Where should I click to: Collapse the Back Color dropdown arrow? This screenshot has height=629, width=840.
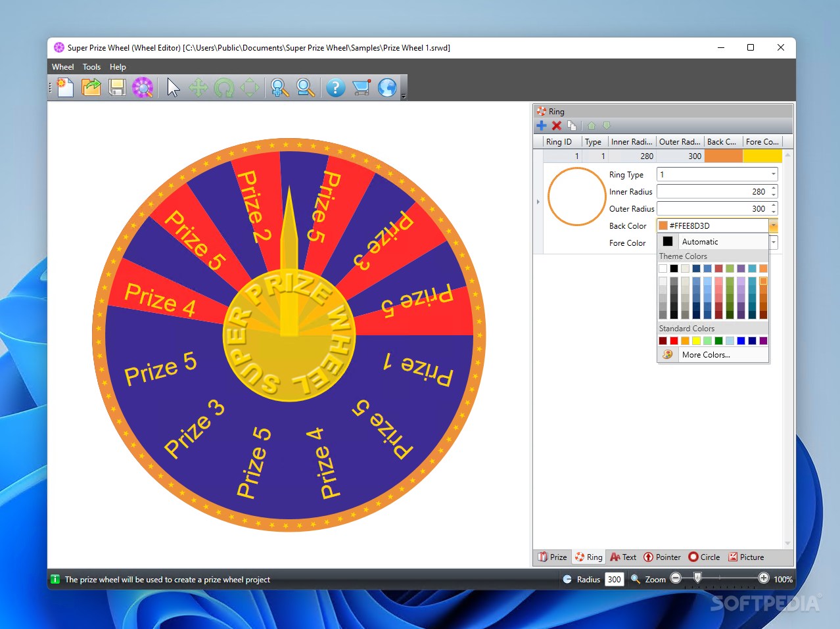[x=774, y=226]
